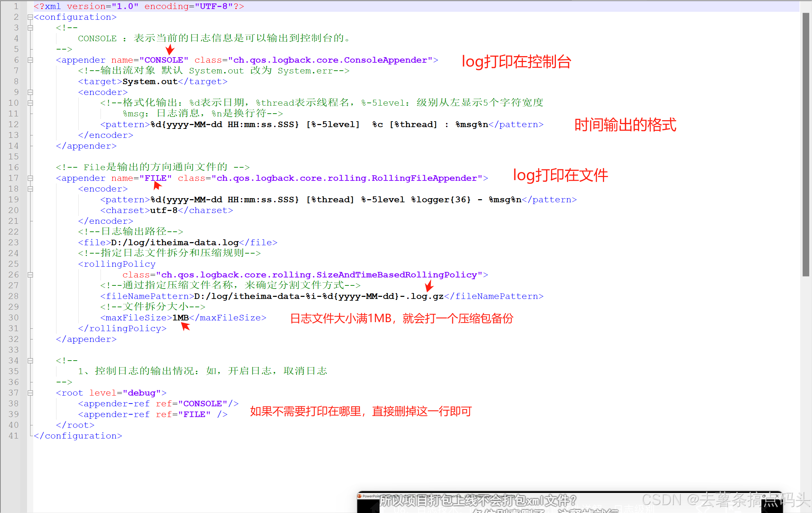Collapse the FILE appender fold on line 17
The height and width of the screenshot is (513, 812).
click(30, 178)
